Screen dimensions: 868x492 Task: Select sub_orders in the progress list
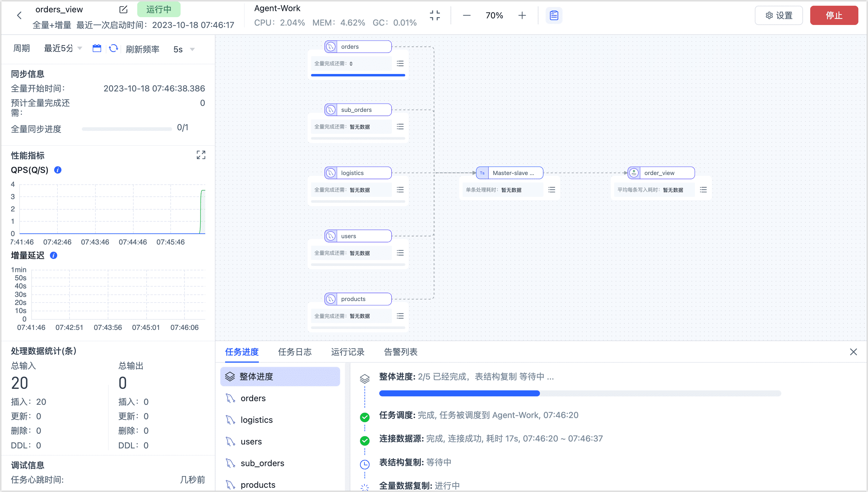pos(280,463)
